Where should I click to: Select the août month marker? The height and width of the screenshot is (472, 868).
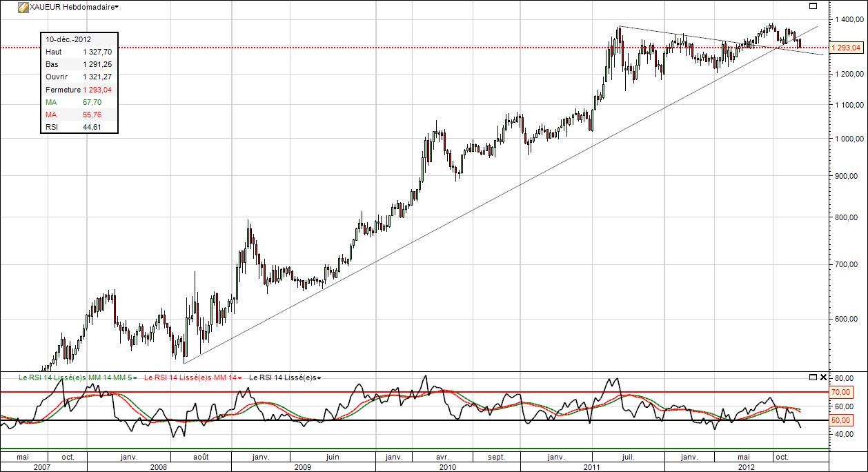pos(201,457)
